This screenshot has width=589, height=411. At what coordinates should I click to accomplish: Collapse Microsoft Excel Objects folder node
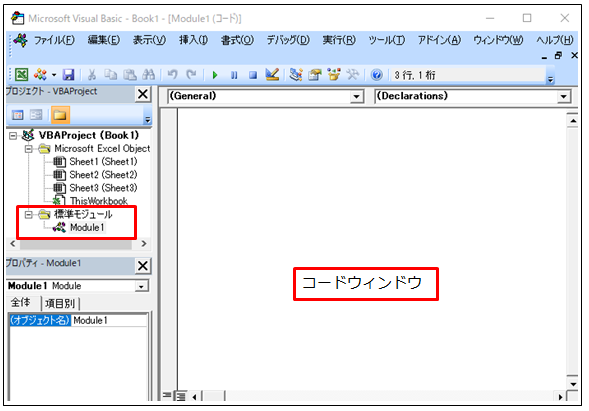29,149
